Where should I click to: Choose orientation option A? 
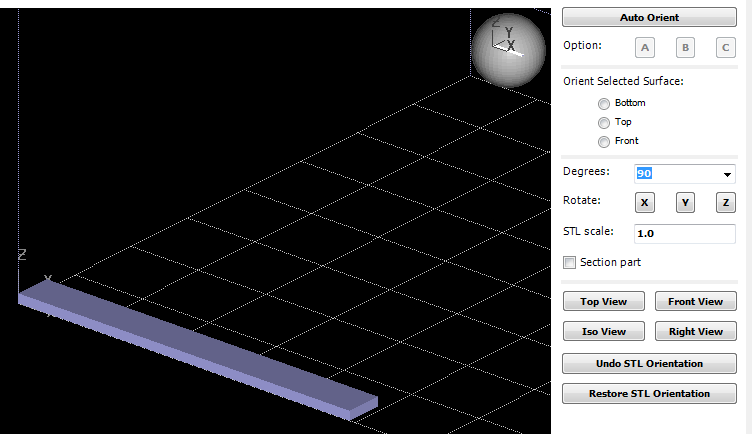645,47
